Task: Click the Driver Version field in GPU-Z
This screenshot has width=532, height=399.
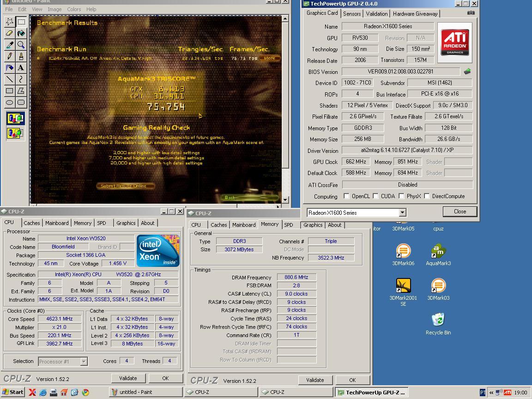Action: [x=407, y=150]
